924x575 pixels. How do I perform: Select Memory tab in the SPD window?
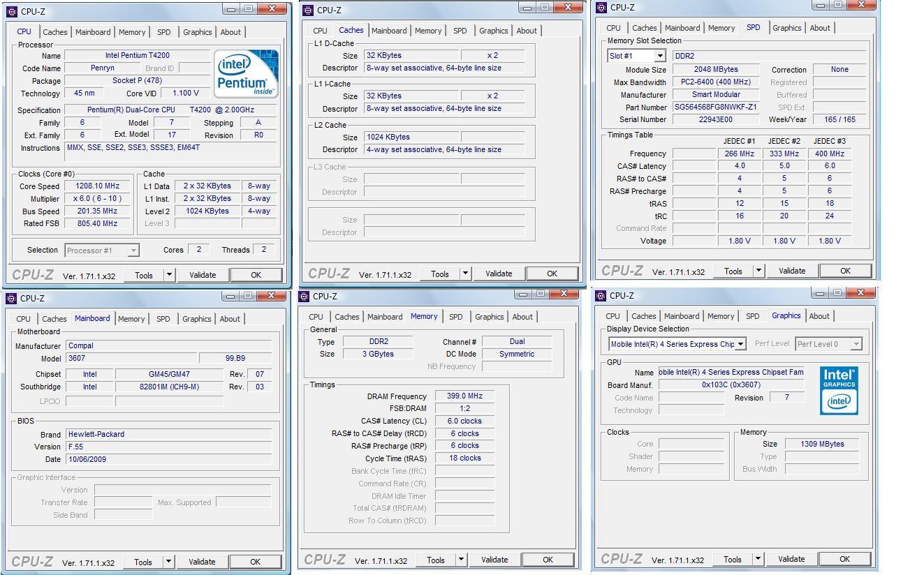721,28
